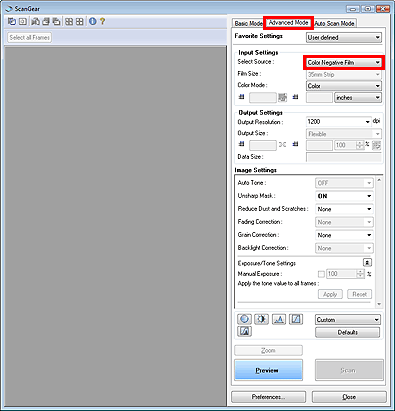This screenshot has width=395, height=411.
Task: Click the Image Settings scrollbar down arrow
Action: (379, 304)
